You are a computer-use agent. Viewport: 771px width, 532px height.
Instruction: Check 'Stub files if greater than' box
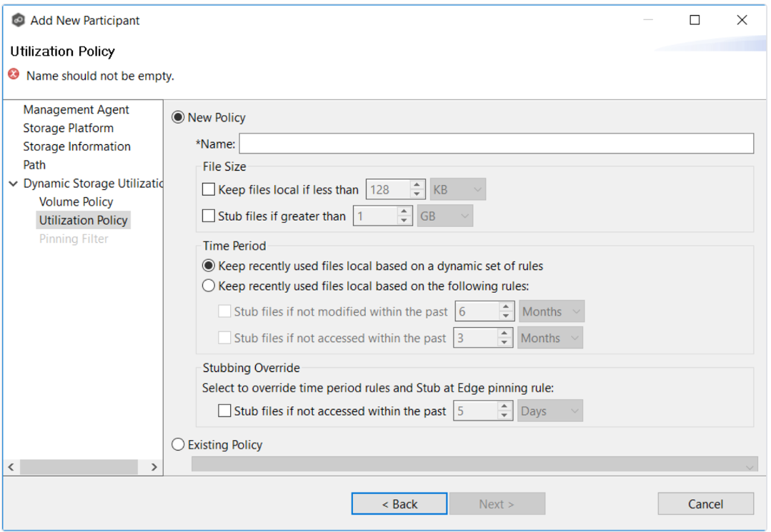pyautogui.click(x=210, y=215)
